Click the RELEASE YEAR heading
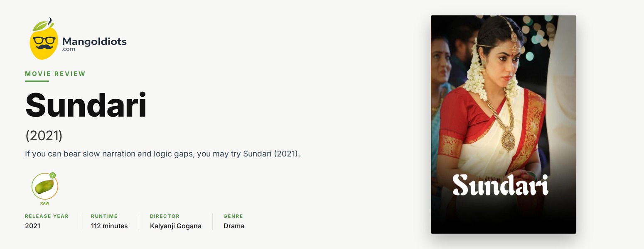This screenshot has width=644, height=249. click(47, 216)
